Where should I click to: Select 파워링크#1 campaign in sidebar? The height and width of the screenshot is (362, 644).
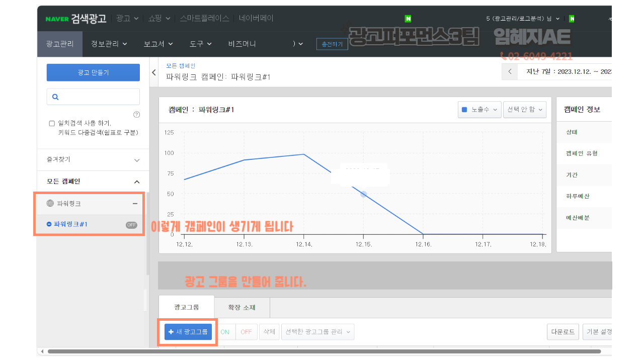pos(71,224)
